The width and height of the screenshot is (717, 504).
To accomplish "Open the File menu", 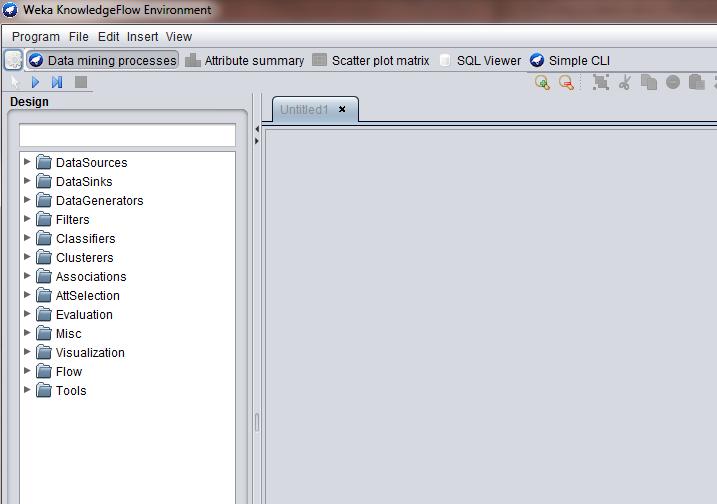I will (79, 37).
